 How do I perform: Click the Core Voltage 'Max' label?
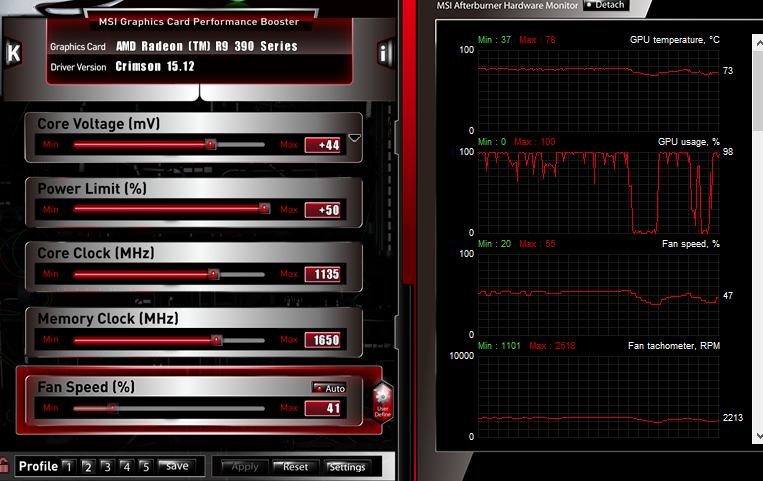tap(289, 145)
